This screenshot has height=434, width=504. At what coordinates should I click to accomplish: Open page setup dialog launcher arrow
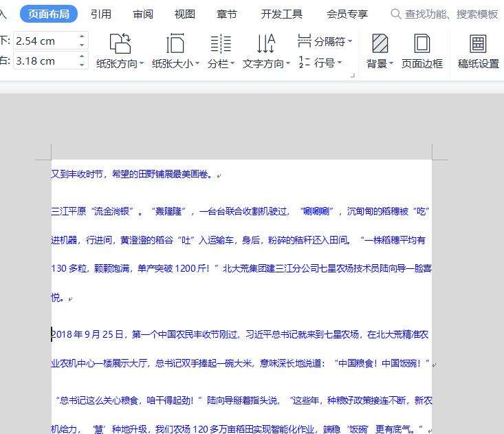(352, 76)
